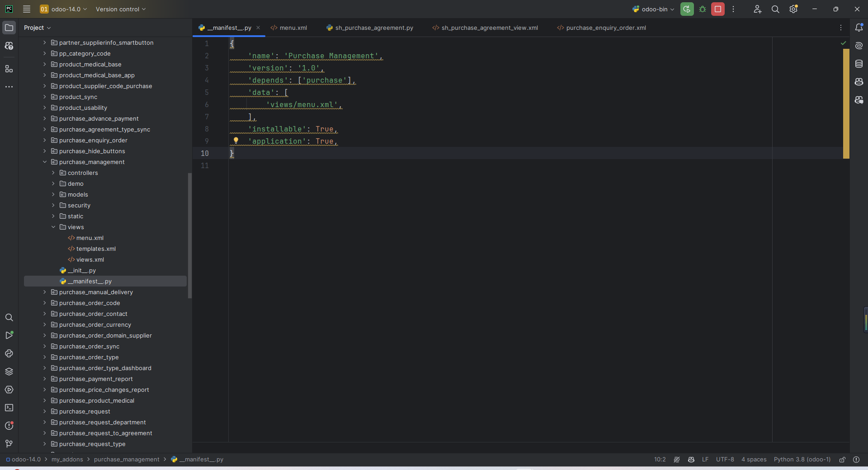This screenshot has height=470, width=868.
Task: Click the project tree vertical scrollbar
Action: click(x=190, y=235)
